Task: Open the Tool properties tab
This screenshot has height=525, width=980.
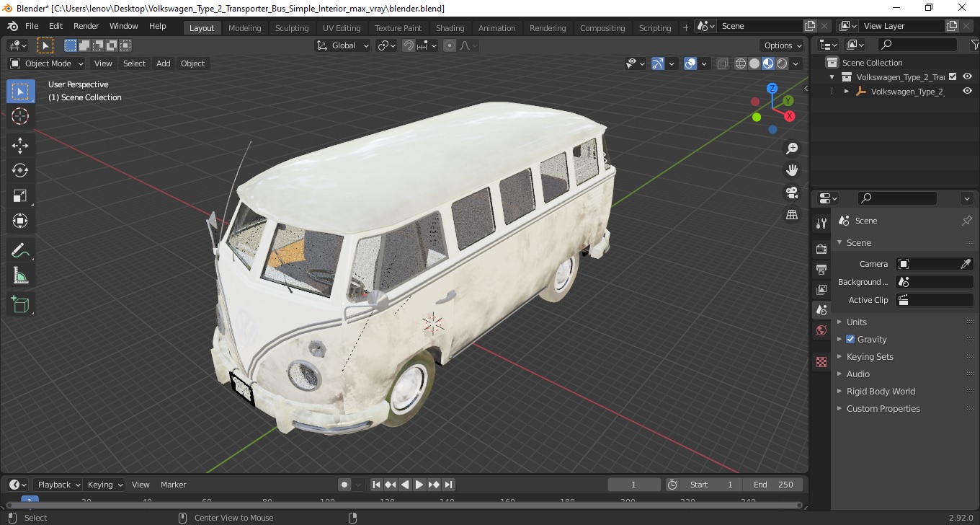Action: pyautogui.click(x=821, y=224)
